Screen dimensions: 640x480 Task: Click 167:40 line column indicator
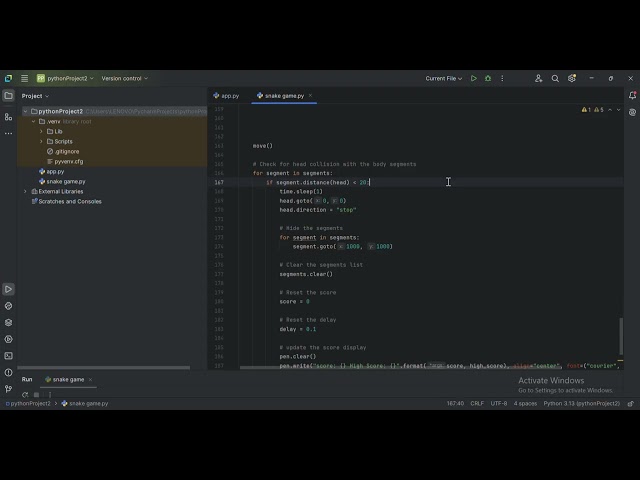point(455,404)
